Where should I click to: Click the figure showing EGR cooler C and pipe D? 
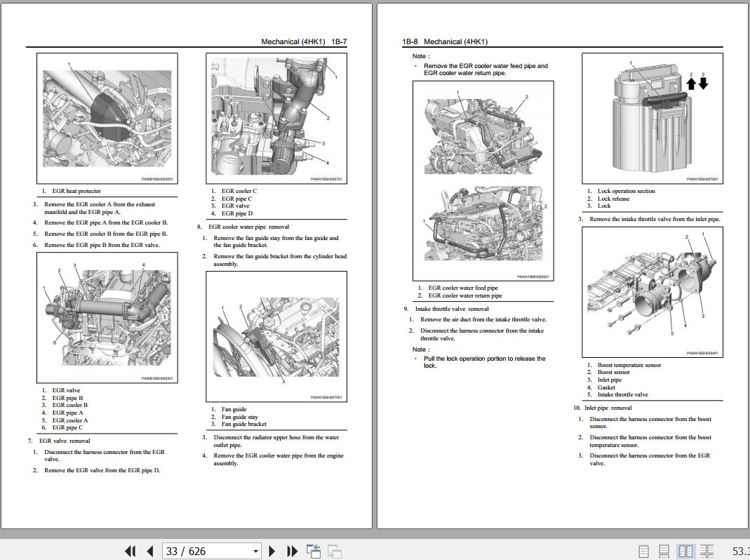point(276,118)
